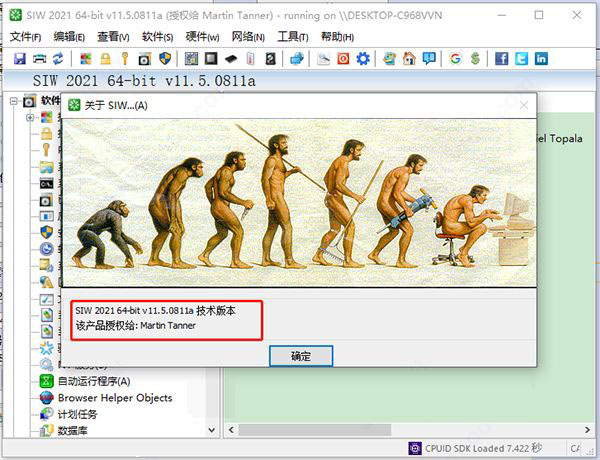Click the red power shutdown toolbar icon

pyautogui.click(x=343, y=59)
